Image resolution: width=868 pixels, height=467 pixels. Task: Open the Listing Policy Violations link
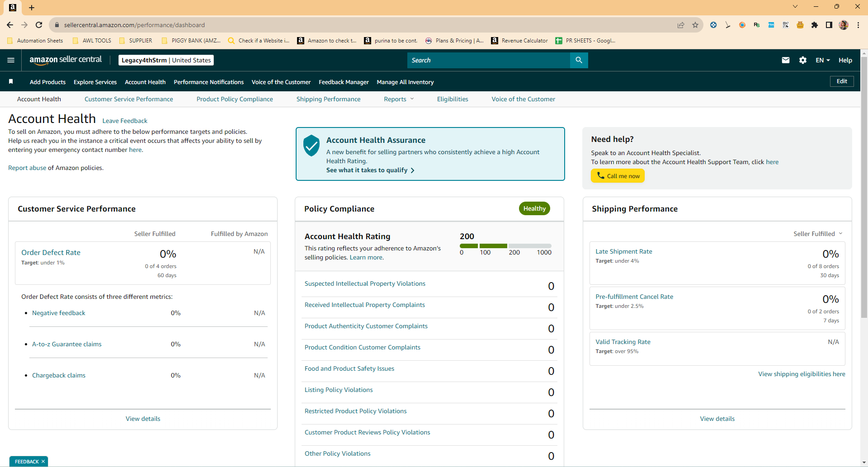tap(339, 390)
